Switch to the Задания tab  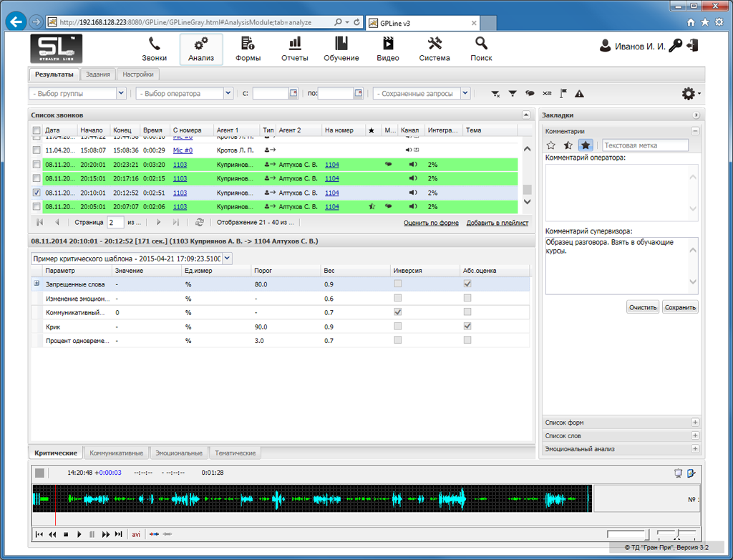coord(97,74)
